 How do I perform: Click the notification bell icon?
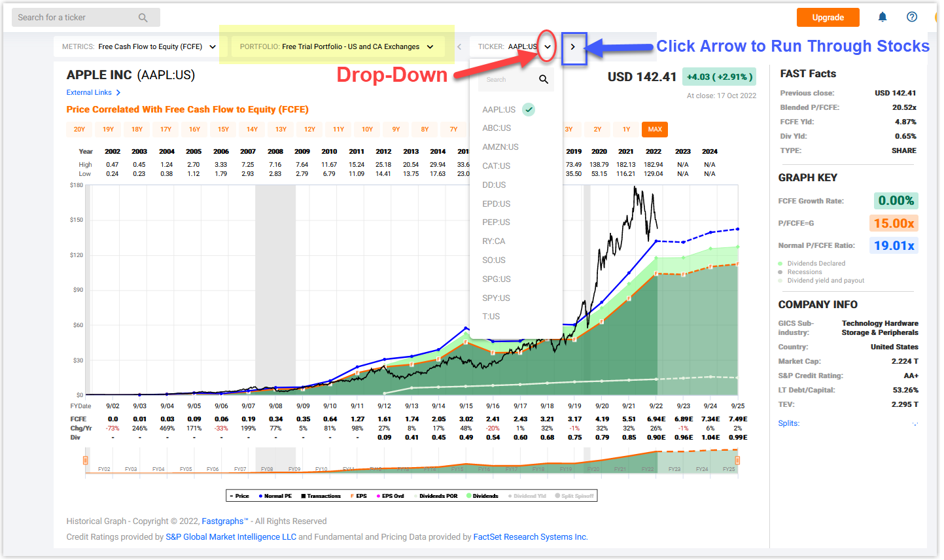point(883,17)
